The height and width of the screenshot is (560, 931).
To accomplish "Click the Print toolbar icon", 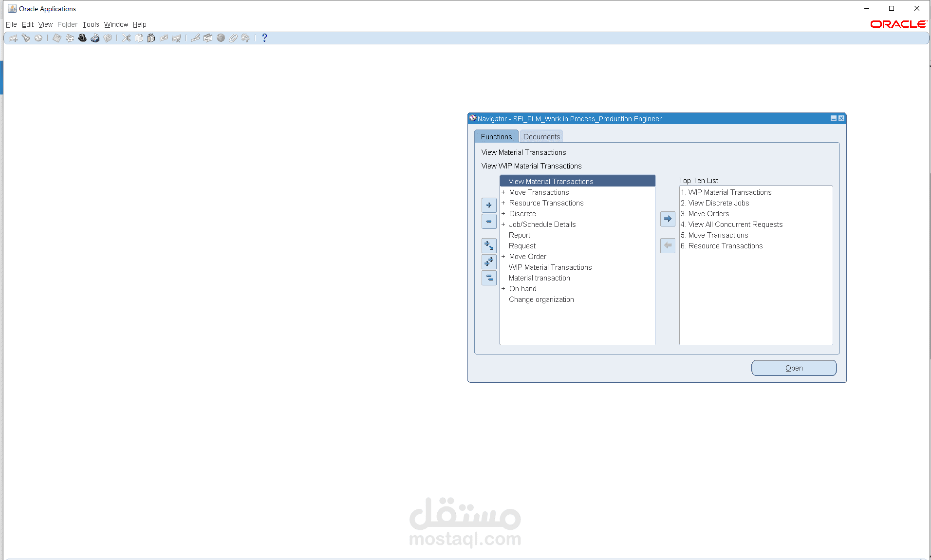I will (x=95, y=38).
